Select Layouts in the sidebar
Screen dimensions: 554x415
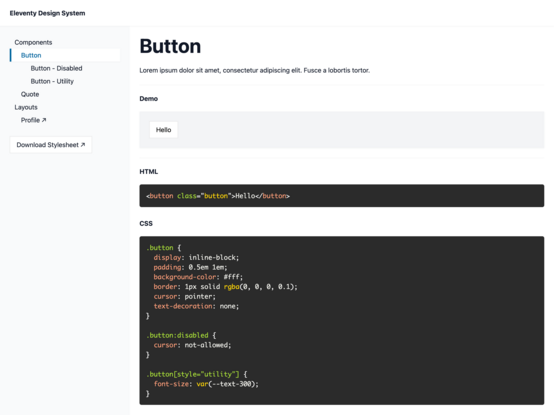coord(26,107)
